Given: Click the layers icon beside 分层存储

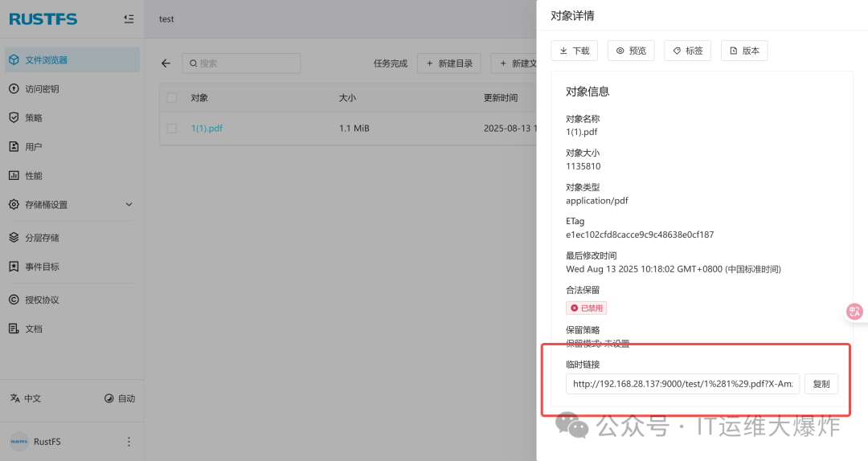Looking at the screenshot, I should coord(14,238).
